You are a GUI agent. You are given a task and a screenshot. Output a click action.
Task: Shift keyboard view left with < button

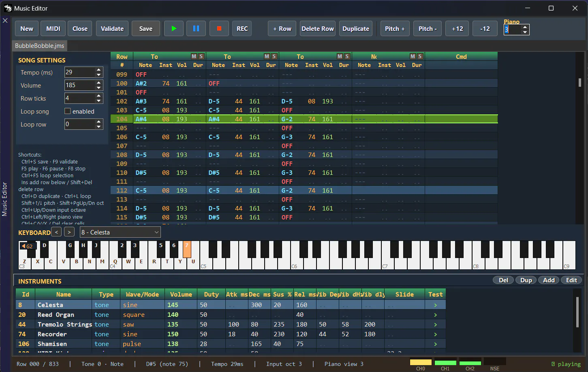point(57,232)
